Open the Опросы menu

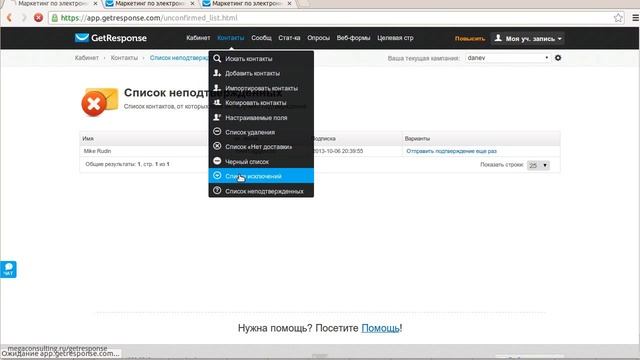click(318, 38)
